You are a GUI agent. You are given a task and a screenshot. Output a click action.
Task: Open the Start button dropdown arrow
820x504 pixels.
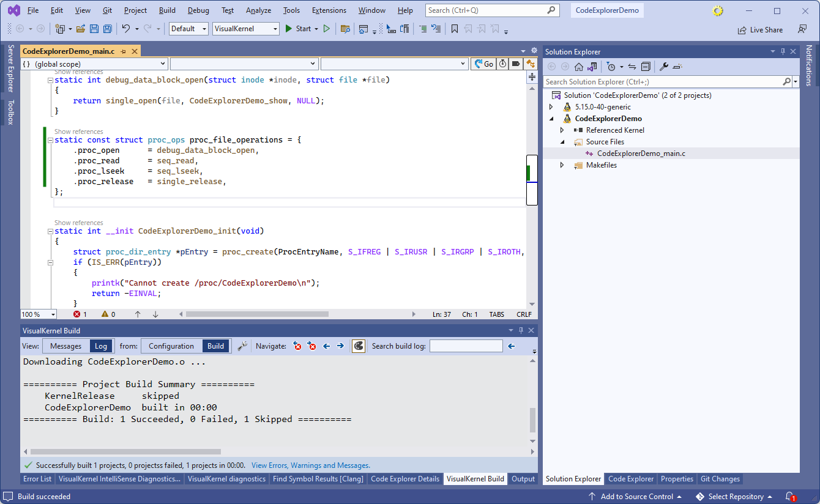coord(316,29)
